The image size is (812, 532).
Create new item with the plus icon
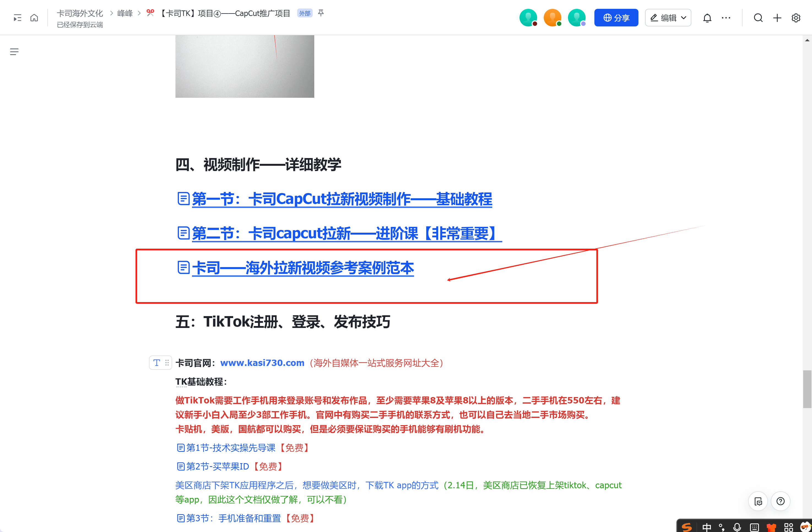(777, 18)
